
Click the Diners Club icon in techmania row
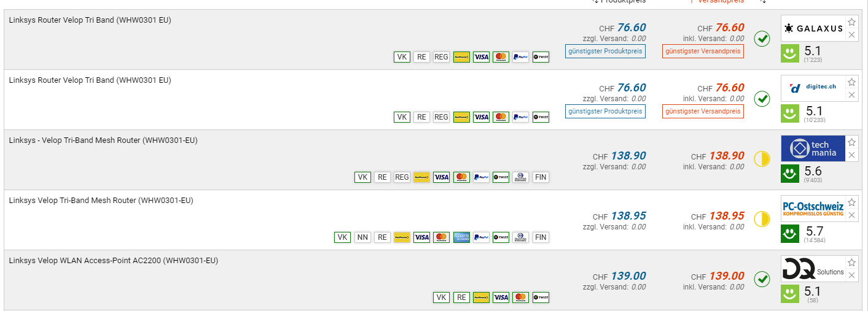[520, 177]
